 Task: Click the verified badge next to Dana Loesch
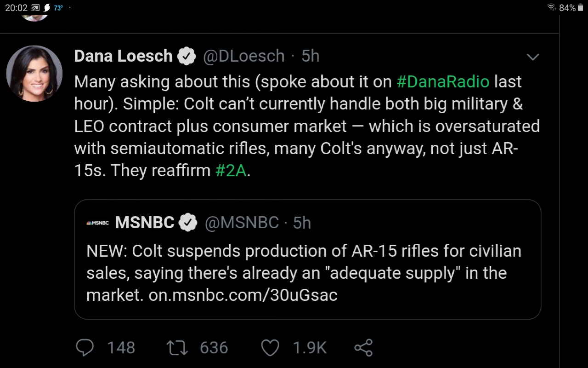coord(187,56)
